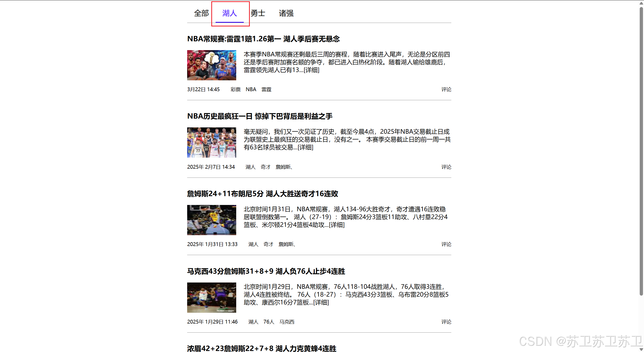The image size is (644, 352).
Task: Click thumbnail of the trade deadline article
Action: 212,143
